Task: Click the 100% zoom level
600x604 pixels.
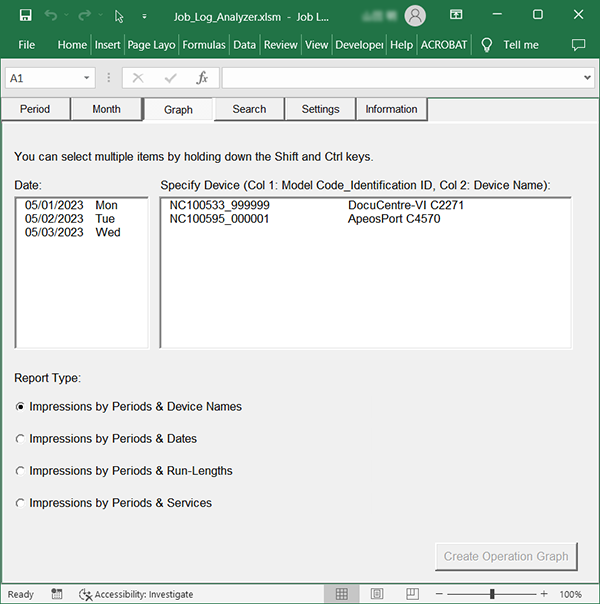Action: [570, 594]
